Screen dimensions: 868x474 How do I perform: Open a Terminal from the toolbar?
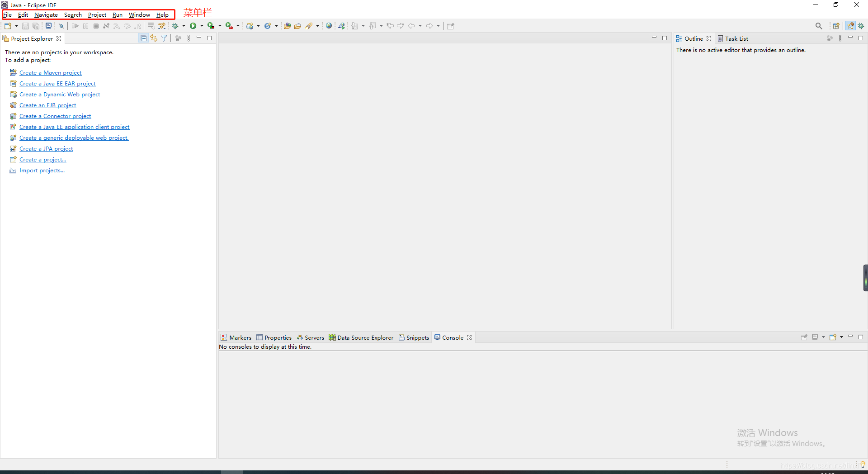coord(48,26)
